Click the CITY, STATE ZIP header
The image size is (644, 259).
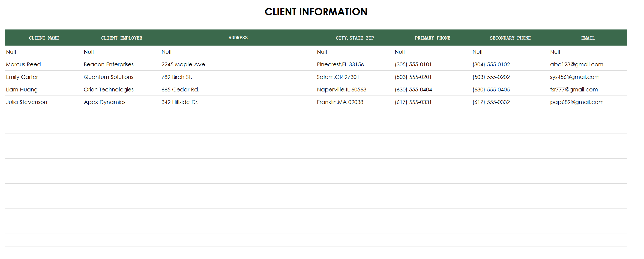coord(355,38)
